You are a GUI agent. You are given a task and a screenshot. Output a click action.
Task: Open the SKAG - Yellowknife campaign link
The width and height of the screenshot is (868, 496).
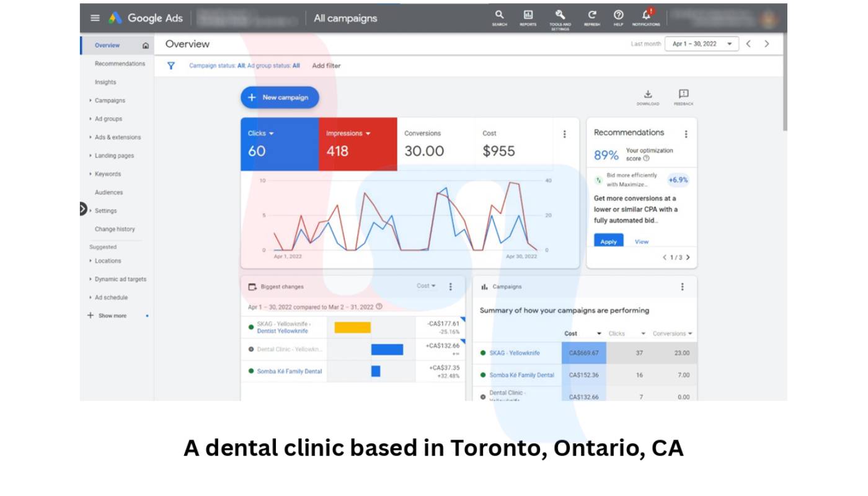pyautogui.click(x=515, y=353)
